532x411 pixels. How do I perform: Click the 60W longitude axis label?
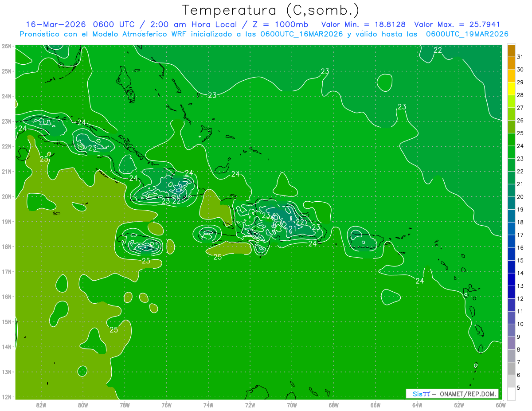[501, 404]
